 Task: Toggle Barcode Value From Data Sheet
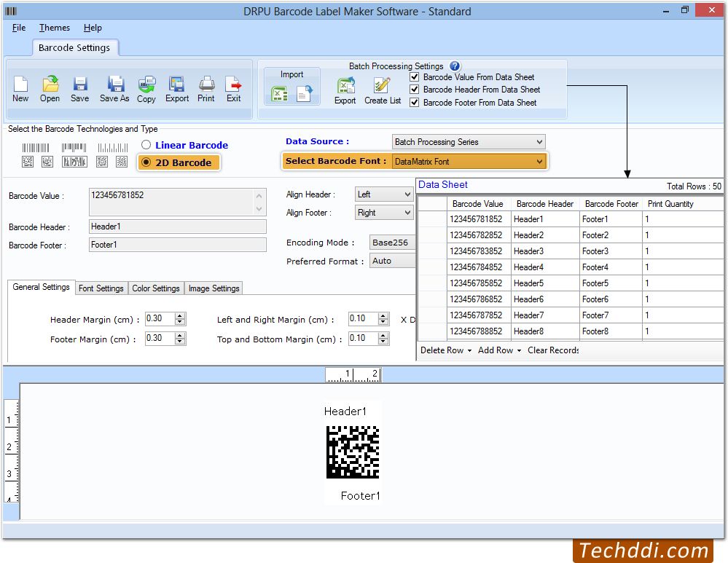pyautogui.click(x=415, y=77)
